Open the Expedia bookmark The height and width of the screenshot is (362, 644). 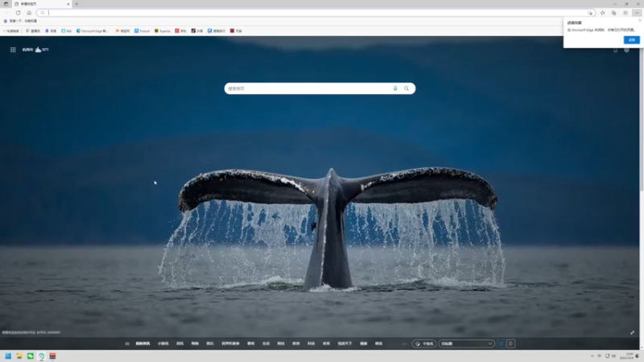[x=163, y=31]
